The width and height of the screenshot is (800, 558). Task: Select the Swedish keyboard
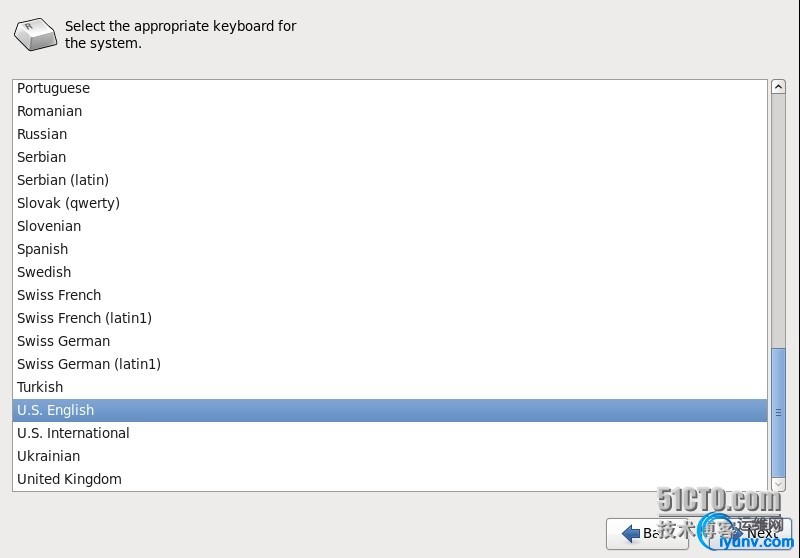coord(44,272)
